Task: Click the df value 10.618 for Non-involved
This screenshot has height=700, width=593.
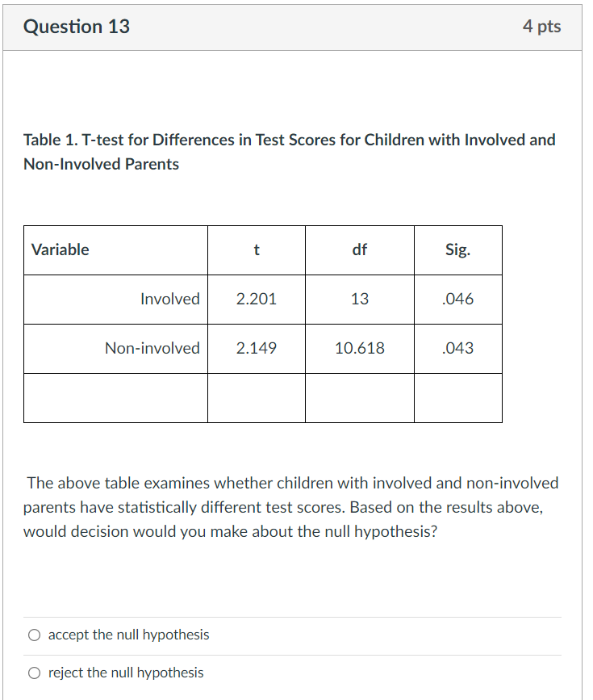Action: point(359,348)
